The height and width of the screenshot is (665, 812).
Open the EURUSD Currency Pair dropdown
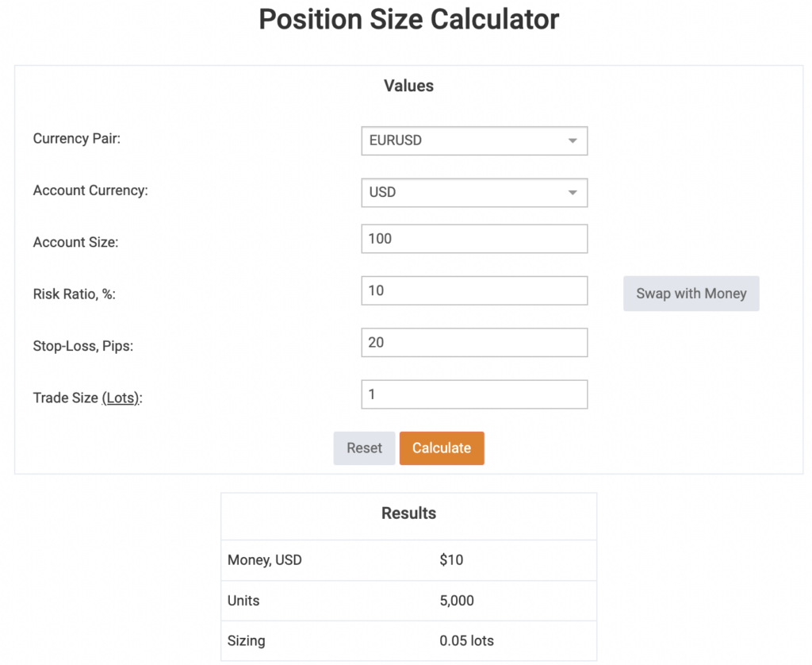pos(473,140)
